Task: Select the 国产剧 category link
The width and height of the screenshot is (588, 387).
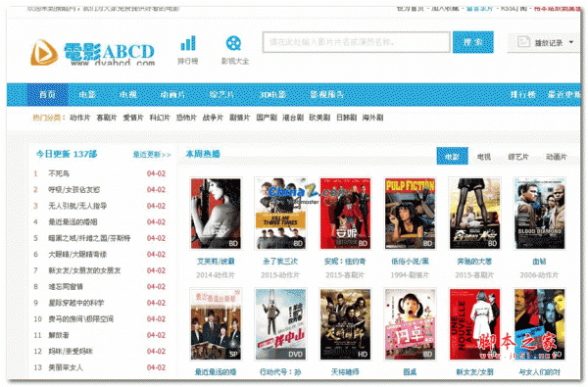Action: (x=267, y=118)
